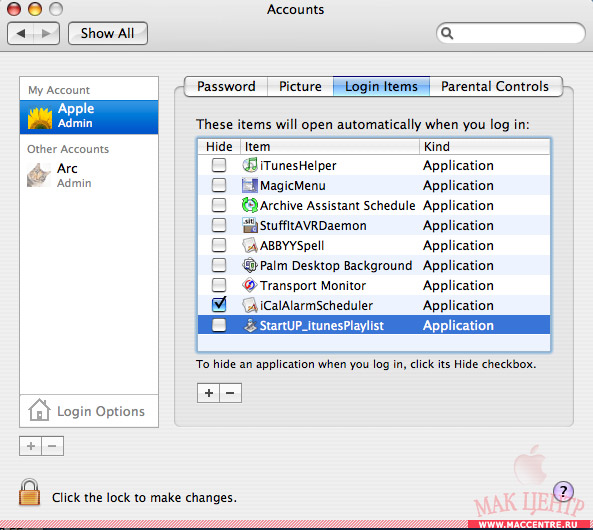
Task: Check Hide for StuffItAVRDaemon
Action: tap(219, 225)
